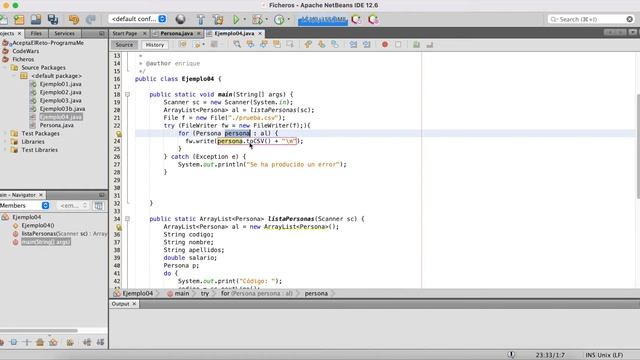Collapse the listaPersonas method fold marker
Image resolution: width=640 pixels, height=360 pixels.
click(x=127, y=219)
